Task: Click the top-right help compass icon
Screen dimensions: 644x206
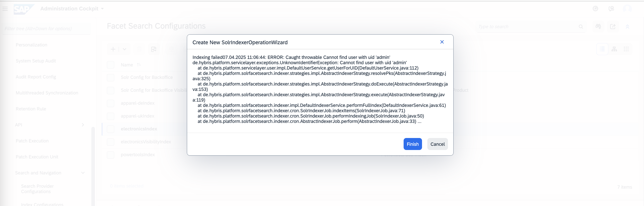Action: coord(595,9)
